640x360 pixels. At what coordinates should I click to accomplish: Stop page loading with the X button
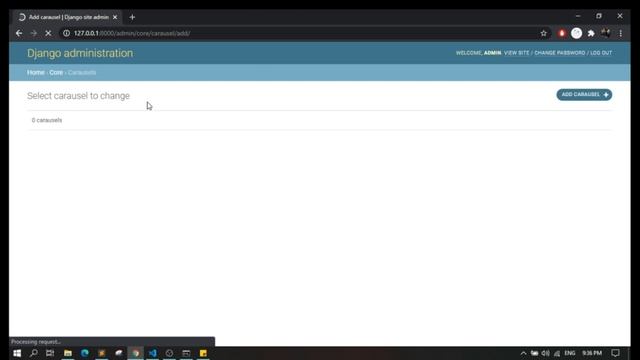[48, 33]
